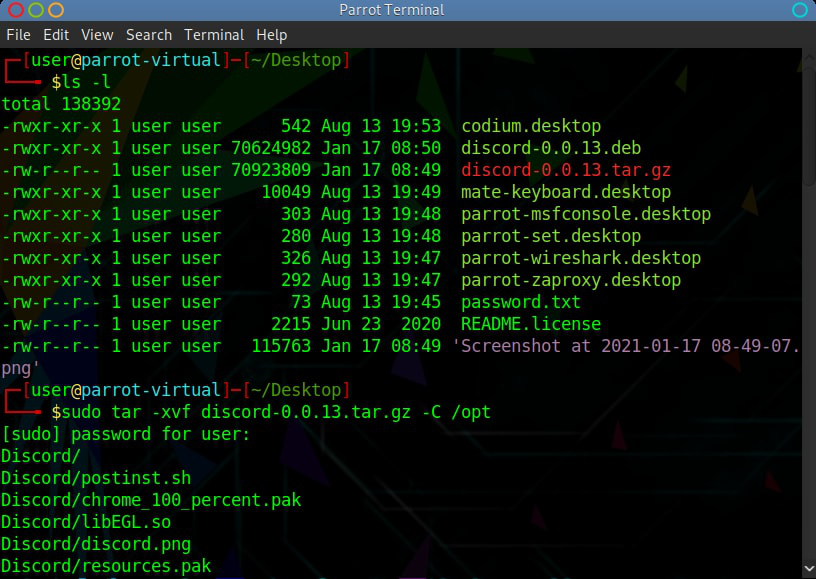Click the codium.desktop filename

(x=531, y=126)
